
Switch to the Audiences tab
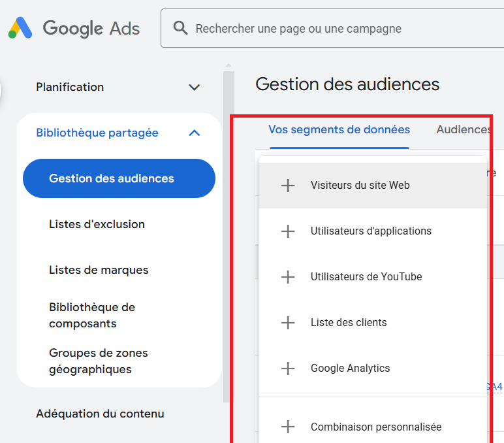463,129
